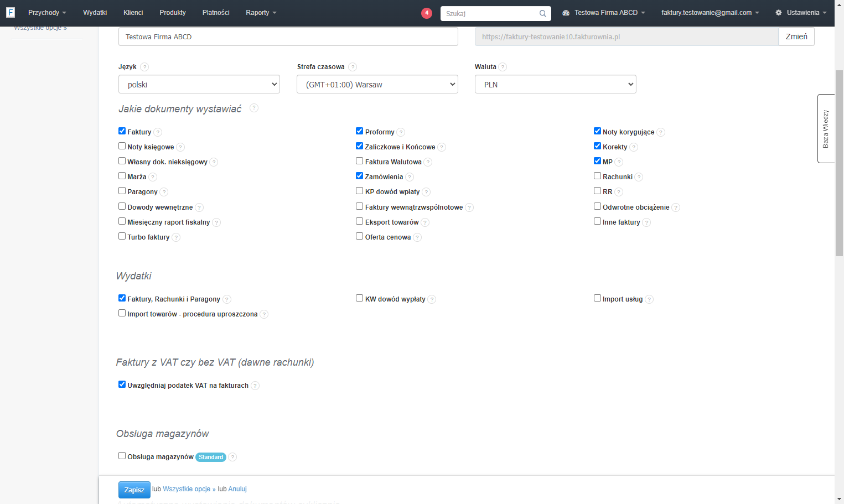Screen dimensions: 844x504
Task: Open the Strefa czasowa Warsaw dropdown
Action: [x=377, y=84]
